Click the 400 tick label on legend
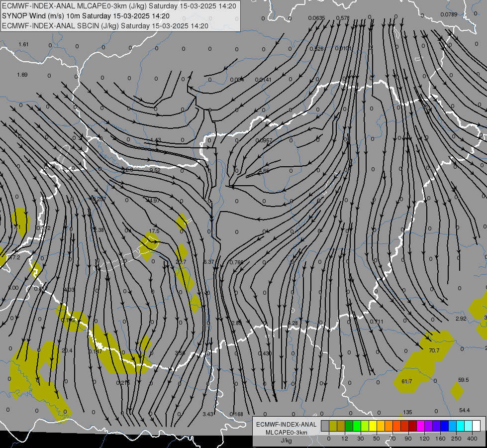 click(x=472, y=439)
